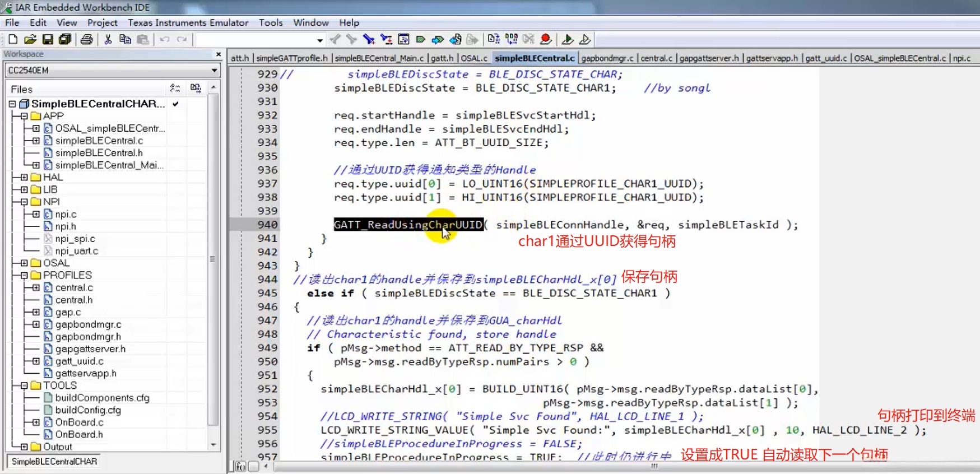Viewport: 980px width, 474px height.
Task: Open the Window menu
Action: [311, 22]
